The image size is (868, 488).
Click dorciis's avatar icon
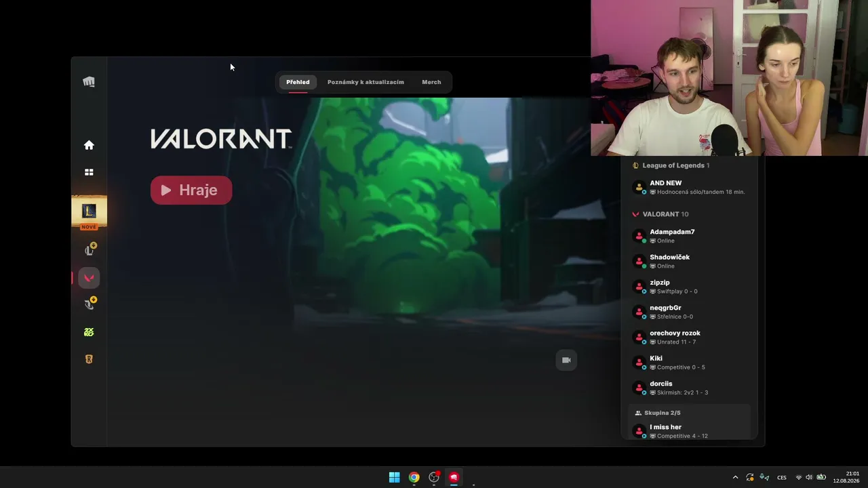coord(639,388)
